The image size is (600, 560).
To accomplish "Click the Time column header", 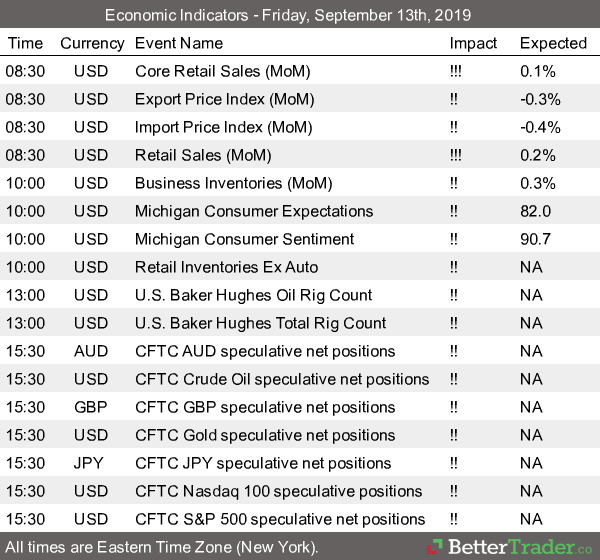I will coord(25,43).
